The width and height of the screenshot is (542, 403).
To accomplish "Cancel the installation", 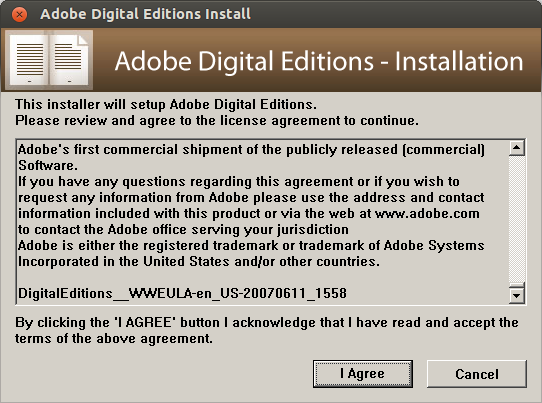I will point(477,374).
